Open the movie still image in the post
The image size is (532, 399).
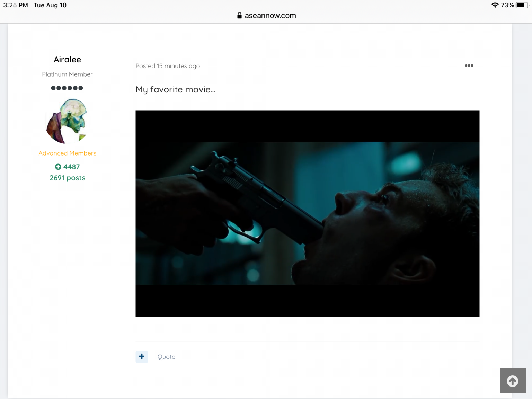[x=307, y=213]
